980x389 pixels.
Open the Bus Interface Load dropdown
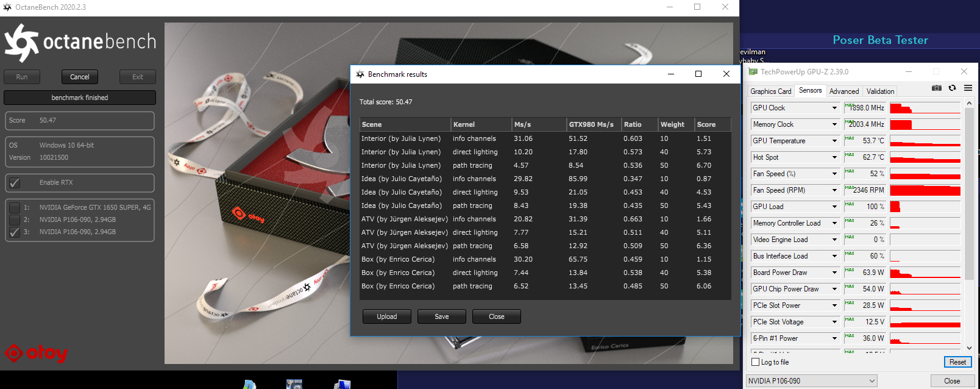(835, 256)
